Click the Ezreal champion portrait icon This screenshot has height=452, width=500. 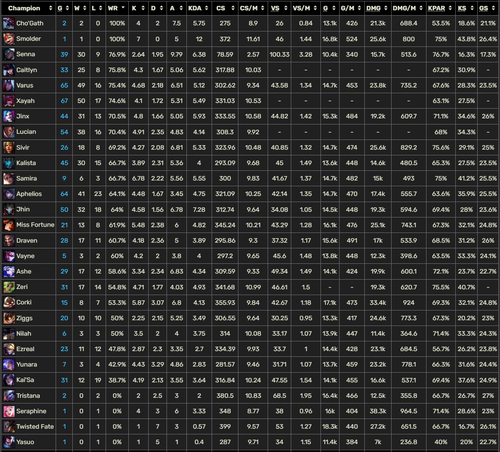pos(9,349)
